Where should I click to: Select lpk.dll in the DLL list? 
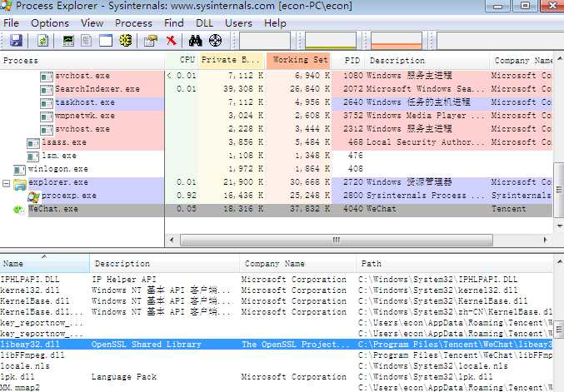click(277, 376)
